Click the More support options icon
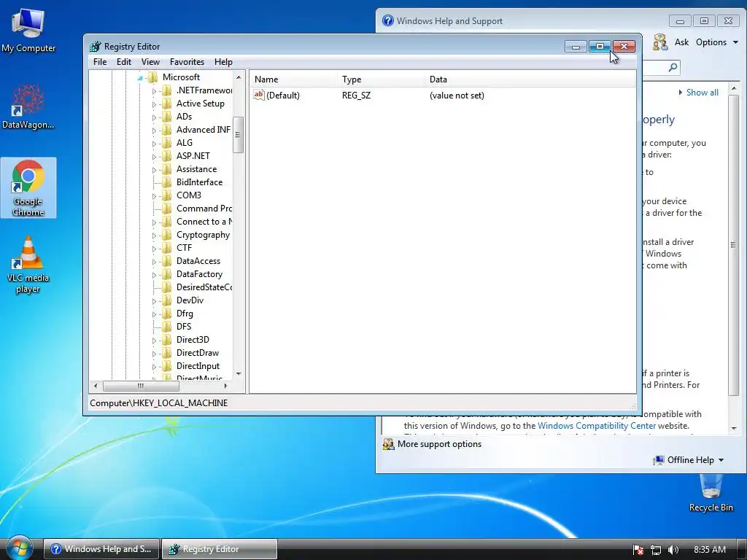Screen dimensions: 747x560 (x=389, y=444)
